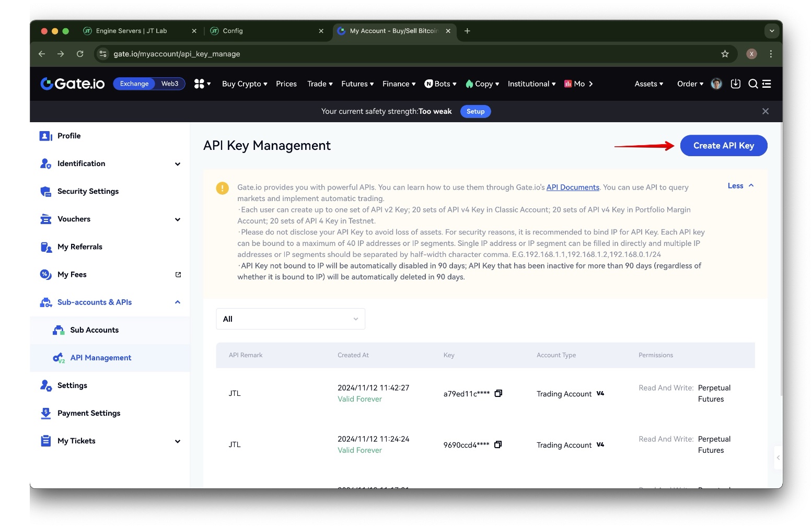Switch to the Exchange toggle option
812x528 pixels.
[x=134, y=84]
